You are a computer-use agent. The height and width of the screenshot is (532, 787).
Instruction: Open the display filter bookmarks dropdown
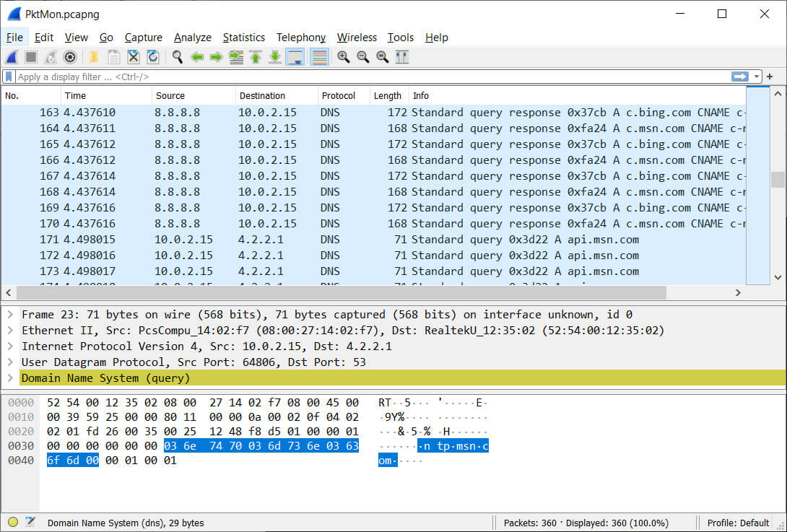[x=8, y=77]
